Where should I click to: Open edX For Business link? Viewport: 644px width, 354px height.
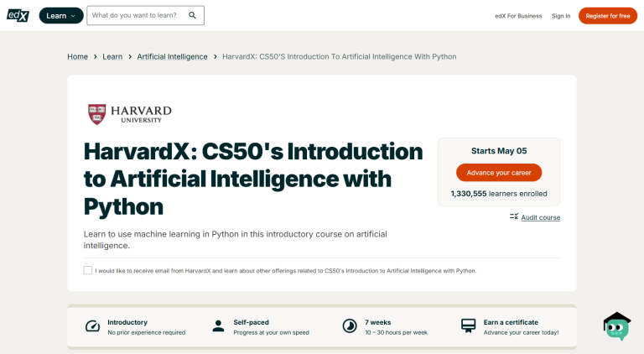[x=518, y=16]
